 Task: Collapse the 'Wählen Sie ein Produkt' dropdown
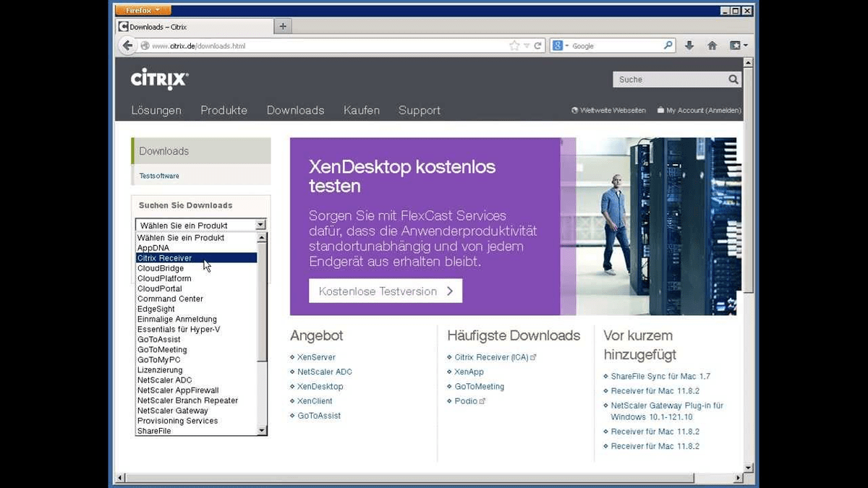260,226
